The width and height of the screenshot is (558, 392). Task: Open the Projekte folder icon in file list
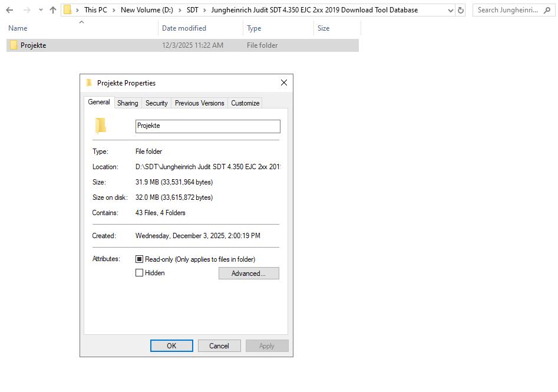[13, 45]
